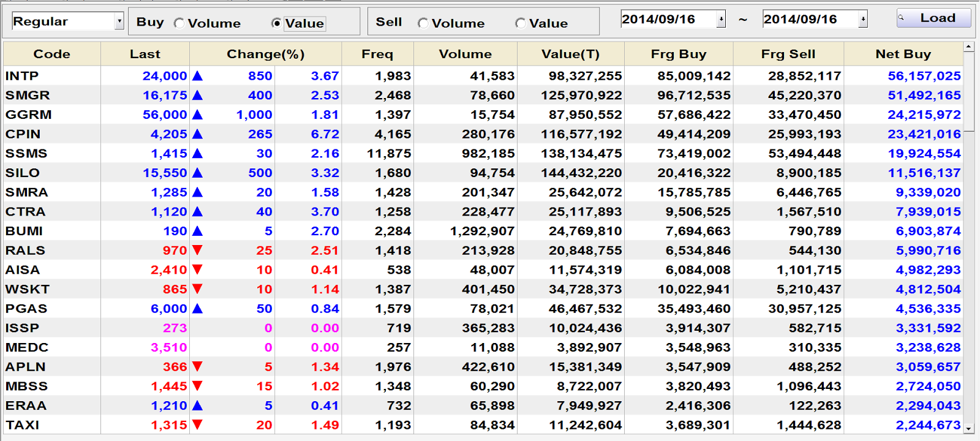Click APLN volume cell 422,610
The width and height of the screenshot is (980, 441).
click(x=488, y=367)
